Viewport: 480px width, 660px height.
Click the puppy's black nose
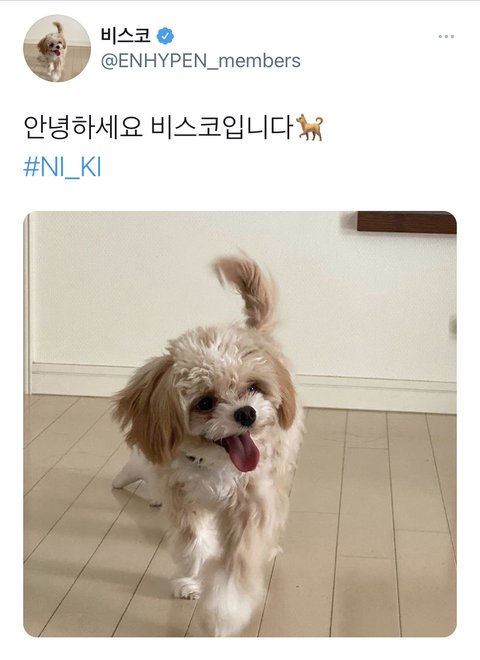pyautogui.click(x=245, y=416)
